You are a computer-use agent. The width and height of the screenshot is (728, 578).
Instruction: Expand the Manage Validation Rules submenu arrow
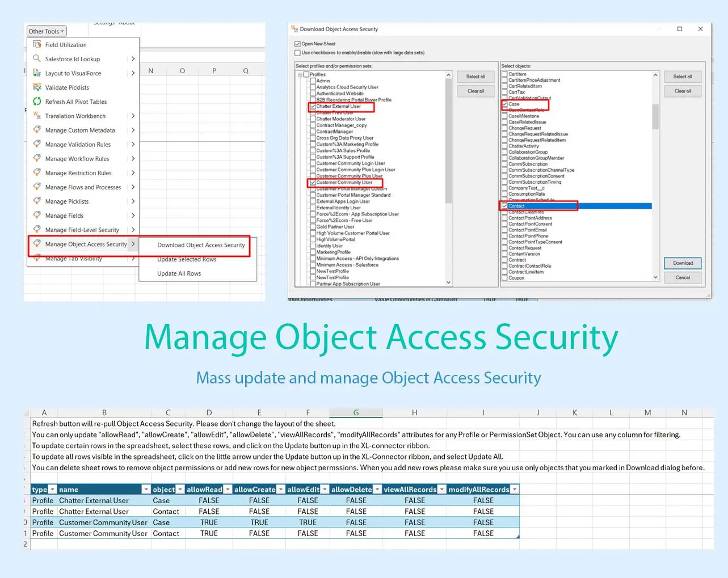tap(133, 144)
